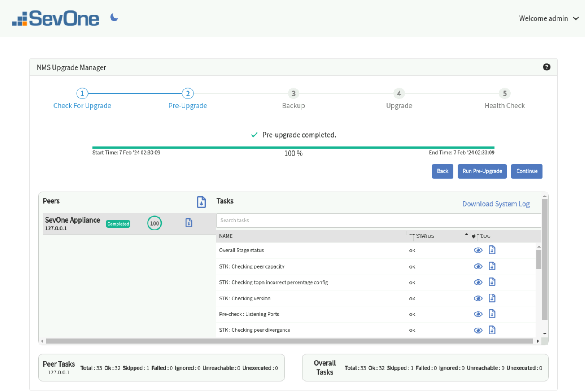Select step 5 Health Check
The height and width of the screenshot is (392, 585).
[x=505, y=99]
